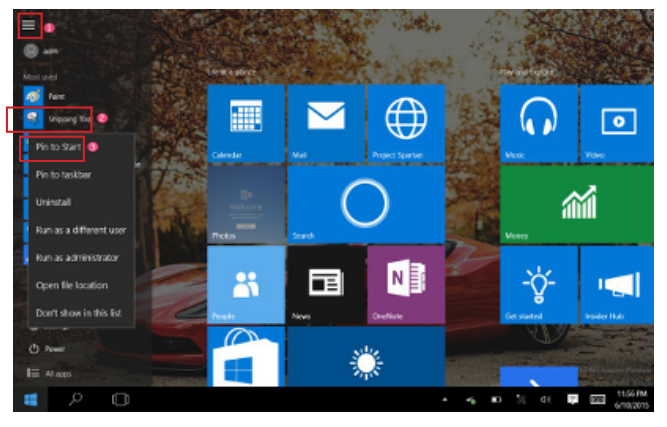The width and height of the screenshot is (667, 427).
Task: Select Uninstall from context menu
Action: (x=53, y=202)
